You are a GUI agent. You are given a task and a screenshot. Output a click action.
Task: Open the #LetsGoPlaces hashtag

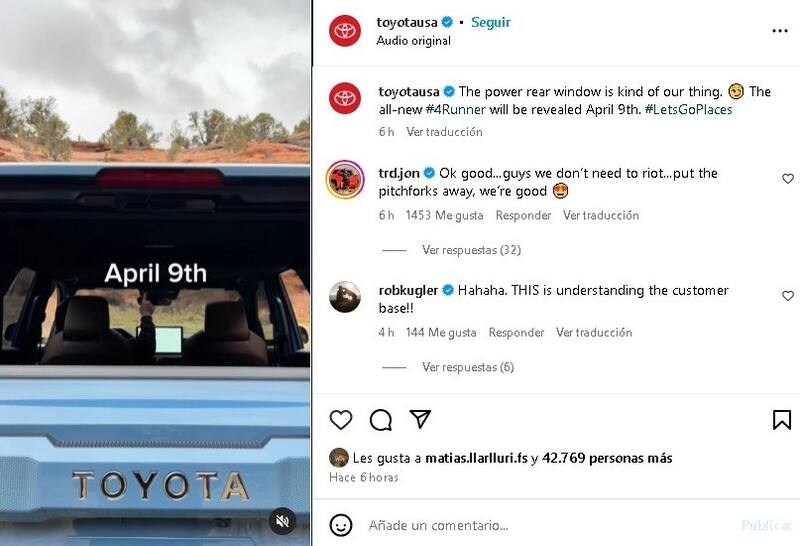[x=688, y=110]
